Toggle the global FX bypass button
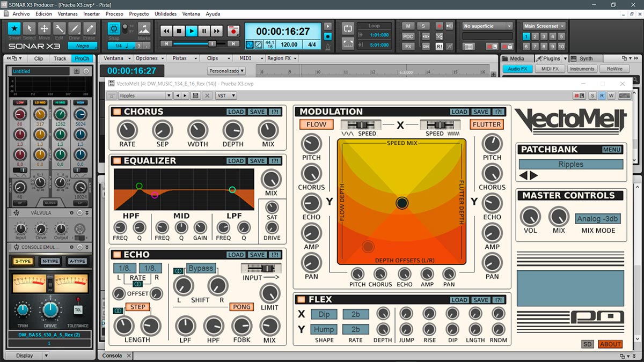Screen dimensions: 644x362 click(408, 46)
